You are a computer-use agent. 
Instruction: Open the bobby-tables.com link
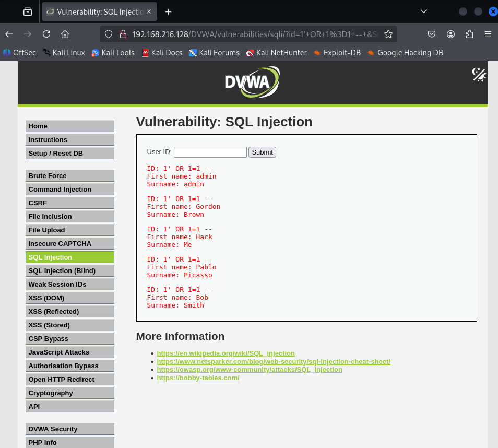(x=198, y=378)
